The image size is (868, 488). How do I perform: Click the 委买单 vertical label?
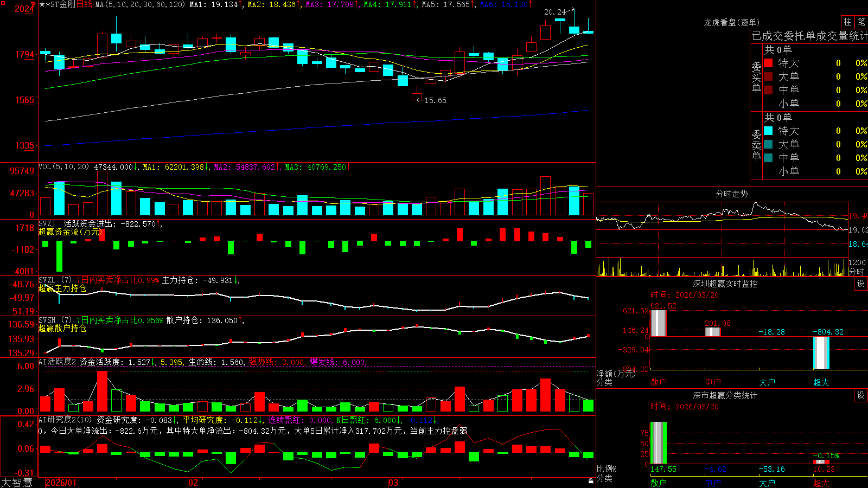tap(756, 77)
